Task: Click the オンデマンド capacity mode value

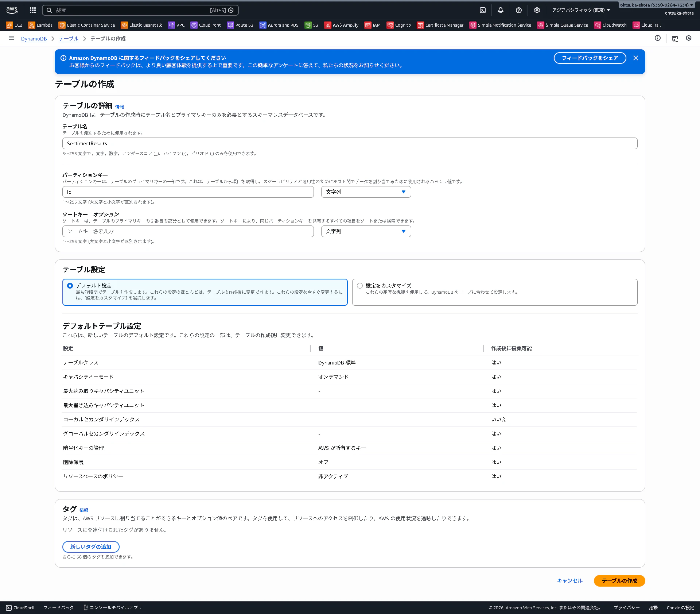Action: coord(333,377)
